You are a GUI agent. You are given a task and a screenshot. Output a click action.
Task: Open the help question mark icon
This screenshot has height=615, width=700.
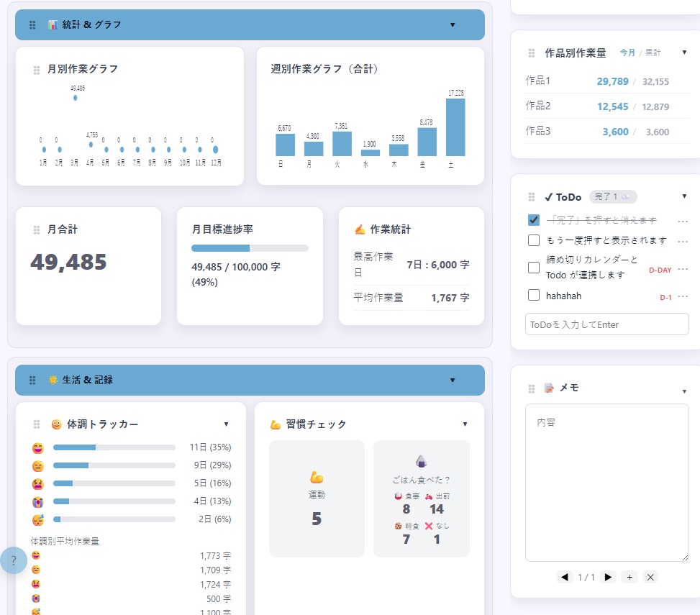click(14, 560)
